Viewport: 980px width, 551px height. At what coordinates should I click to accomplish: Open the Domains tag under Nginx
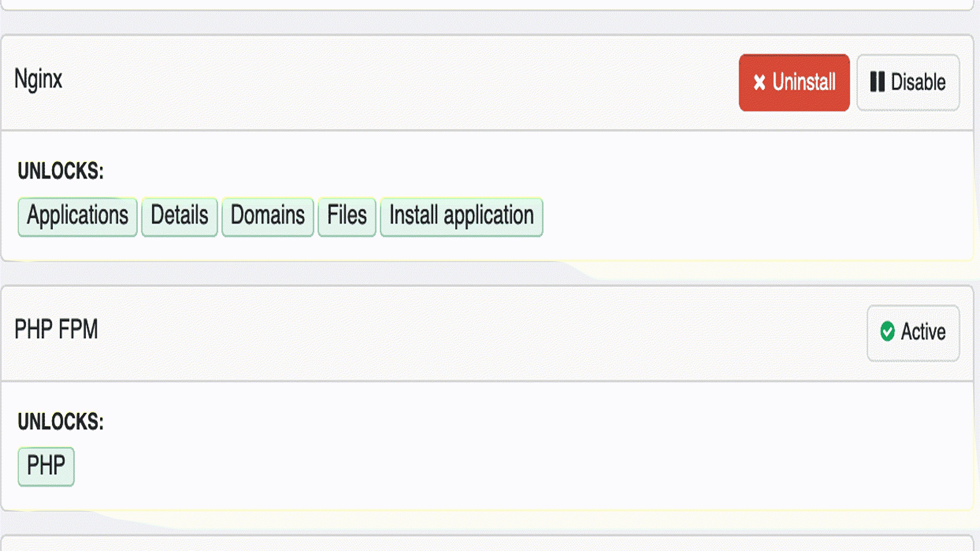(x=267, y=216)
